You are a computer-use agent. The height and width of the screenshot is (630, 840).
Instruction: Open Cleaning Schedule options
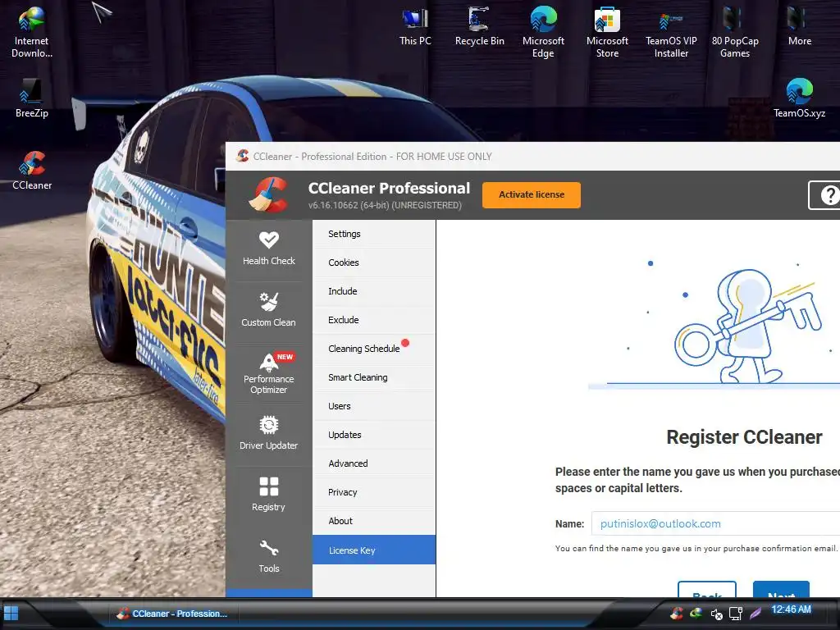coord(374,349)
